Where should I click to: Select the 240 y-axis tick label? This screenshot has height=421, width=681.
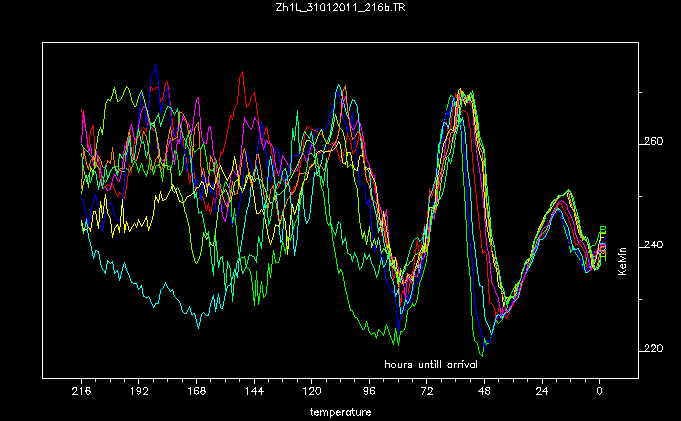651,245
